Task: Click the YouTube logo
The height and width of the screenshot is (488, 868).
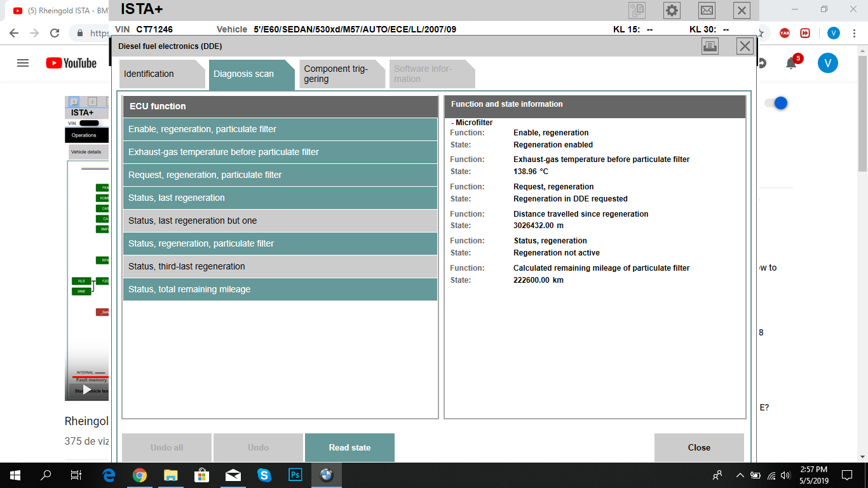Action: pos(71,63)
